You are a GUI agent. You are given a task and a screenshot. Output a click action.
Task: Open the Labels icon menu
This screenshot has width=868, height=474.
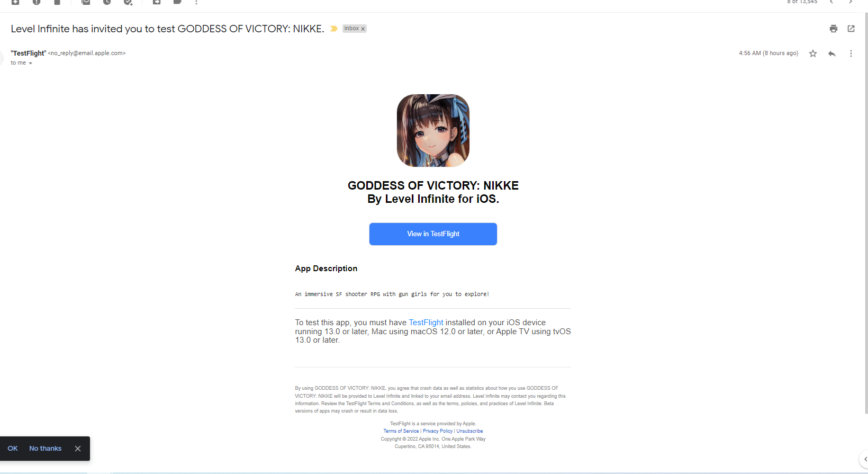coord(177,2)
